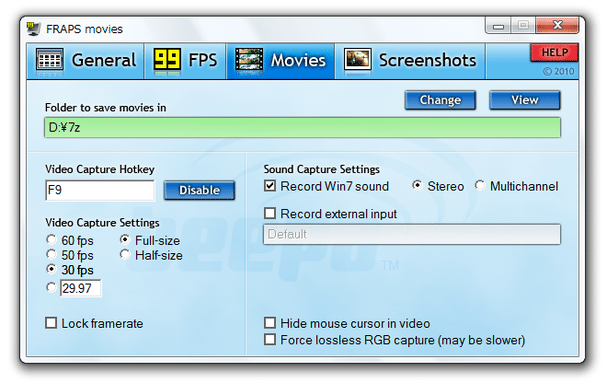Screen dimensions: 607x383
Task: Switch to the FPS tab
Action: coord(185,61)
